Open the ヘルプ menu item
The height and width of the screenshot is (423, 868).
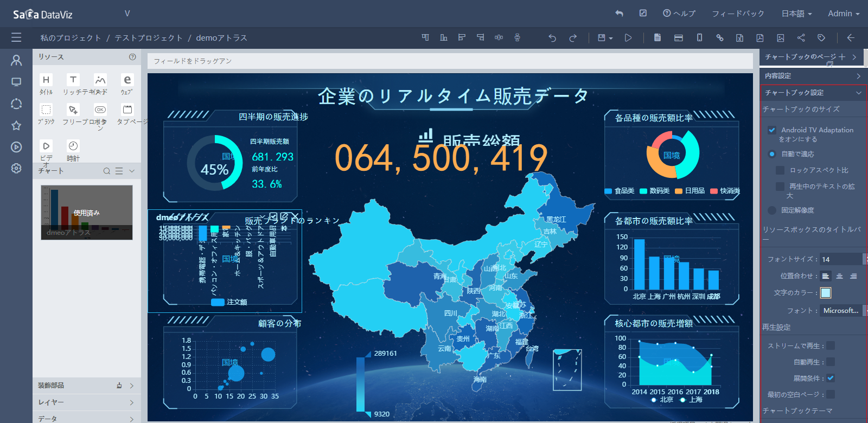tap(679, 14)
